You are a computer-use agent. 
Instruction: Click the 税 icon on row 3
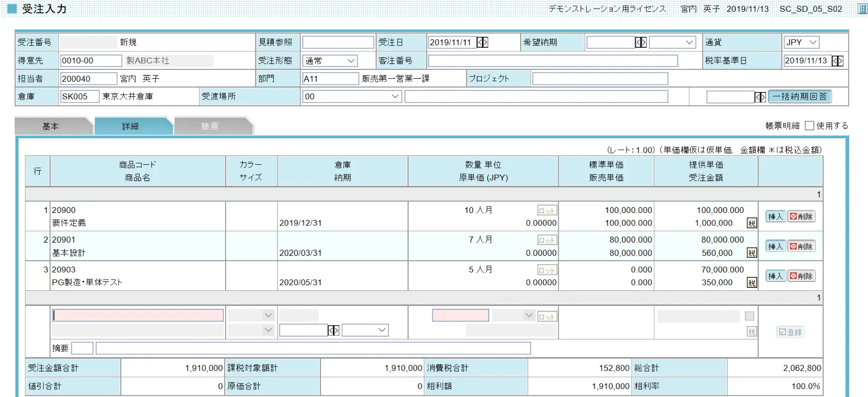tap(751, 283)
